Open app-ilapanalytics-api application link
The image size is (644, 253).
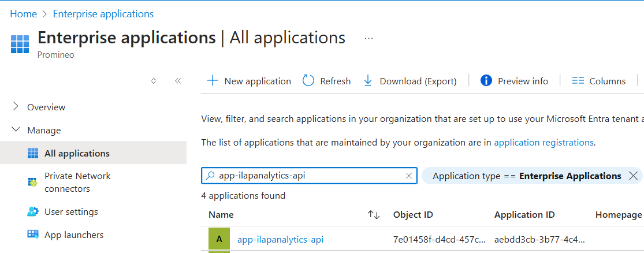(281, 239)
